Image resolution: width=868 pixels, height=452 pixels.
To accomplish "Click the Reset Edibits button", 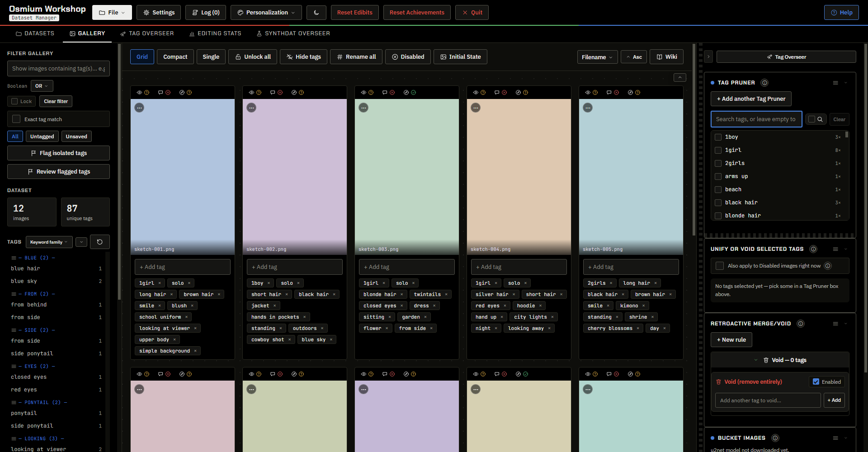I will pos(355,13).
